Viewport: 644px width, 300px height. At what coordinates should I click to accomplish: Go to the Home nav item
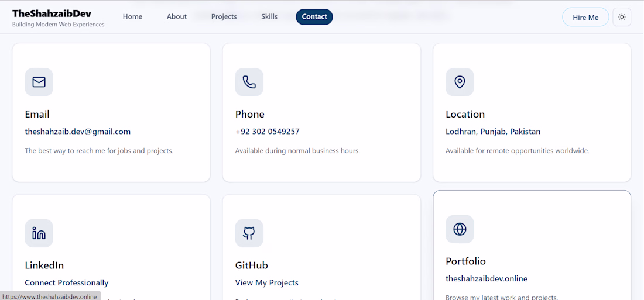133,17
